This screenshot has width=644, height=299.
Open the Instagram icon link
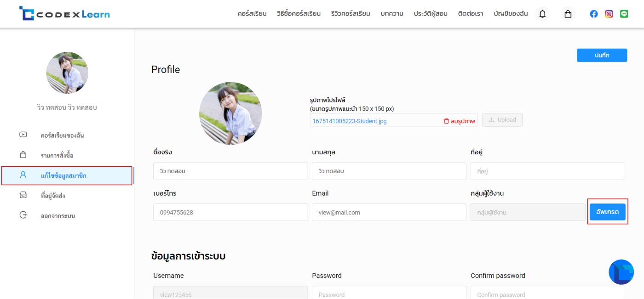tap(609, 14)
